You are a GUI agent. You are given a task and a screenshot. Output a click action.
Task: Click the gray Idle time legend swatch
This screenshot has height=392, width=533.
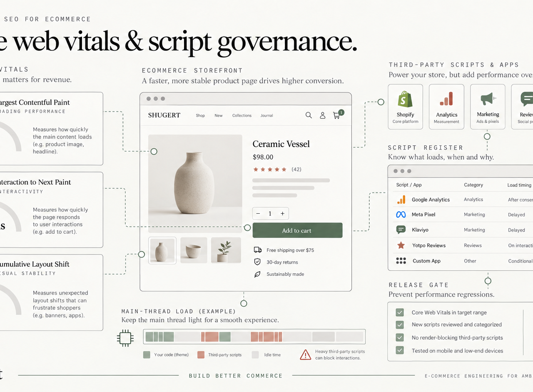[255, 355]
